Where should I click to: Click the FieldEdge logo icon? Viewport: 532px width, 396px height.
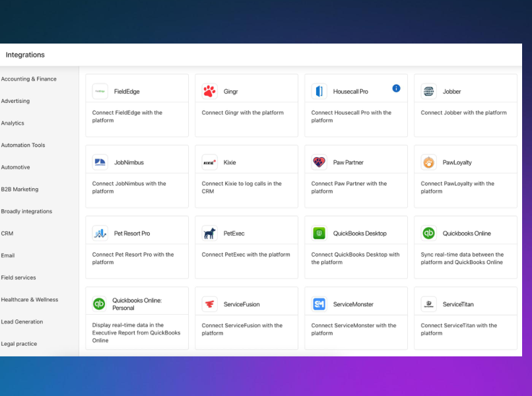tap(100, 91)
